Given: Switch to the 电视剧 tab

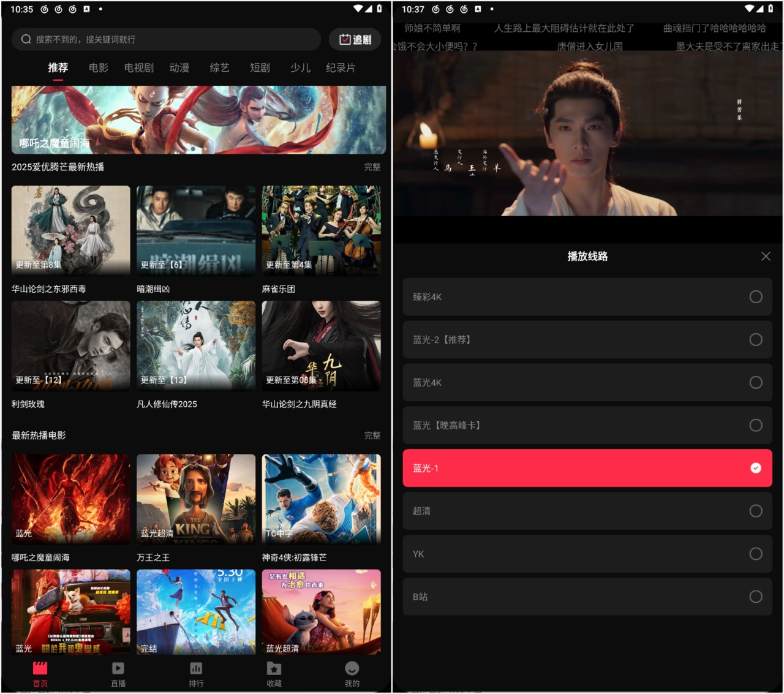Looking at the screenshot, I should pyautogui.click(x=139, y=67).
